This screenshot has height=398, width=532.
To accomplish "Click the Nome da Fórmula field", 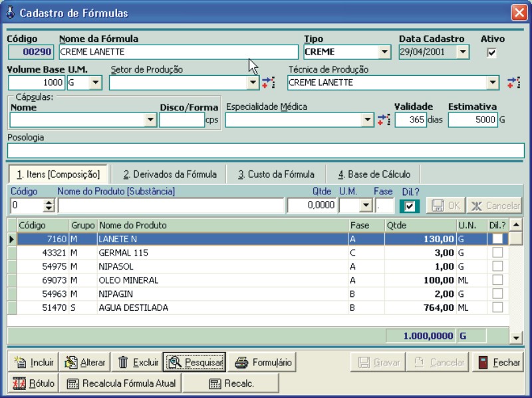I will coord(178,52).
